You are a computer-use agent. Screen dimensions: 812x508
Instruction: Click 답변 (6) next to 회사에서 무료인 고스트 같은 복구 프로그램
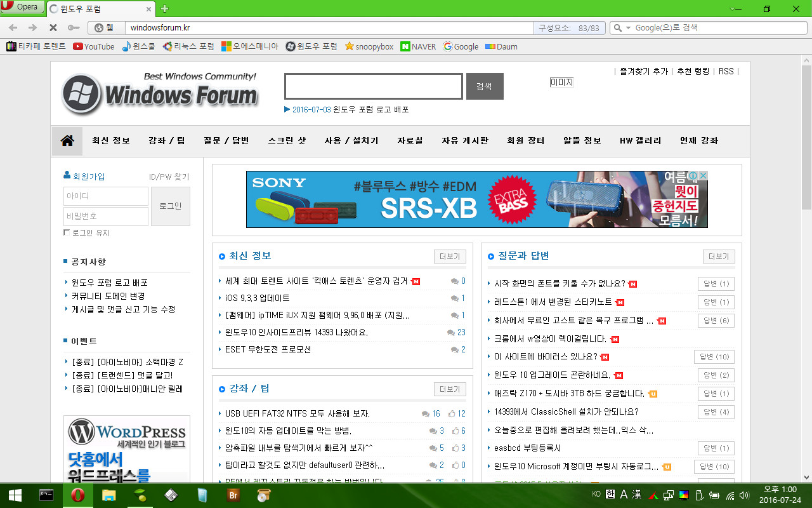click(x=716, y=321)
